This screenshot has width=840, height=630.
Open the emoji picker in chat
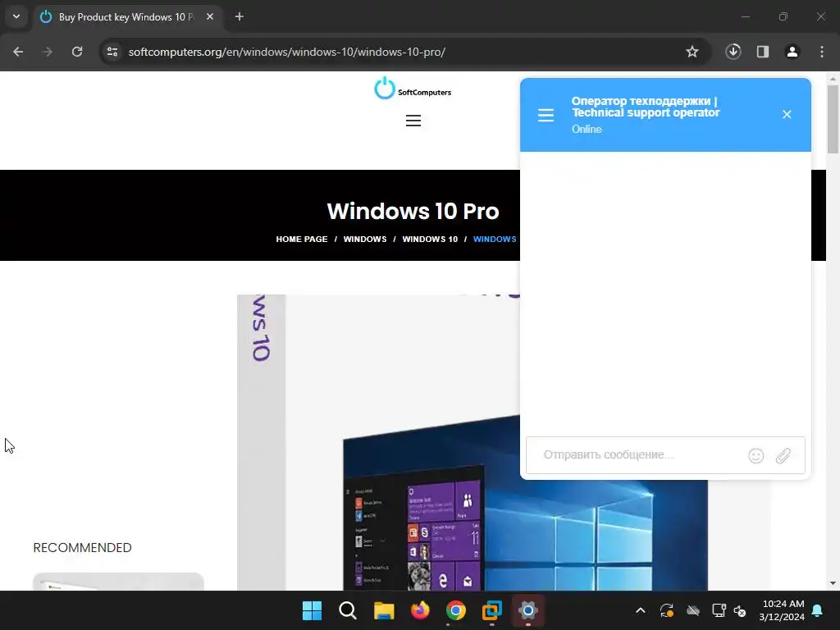[756, 455]
